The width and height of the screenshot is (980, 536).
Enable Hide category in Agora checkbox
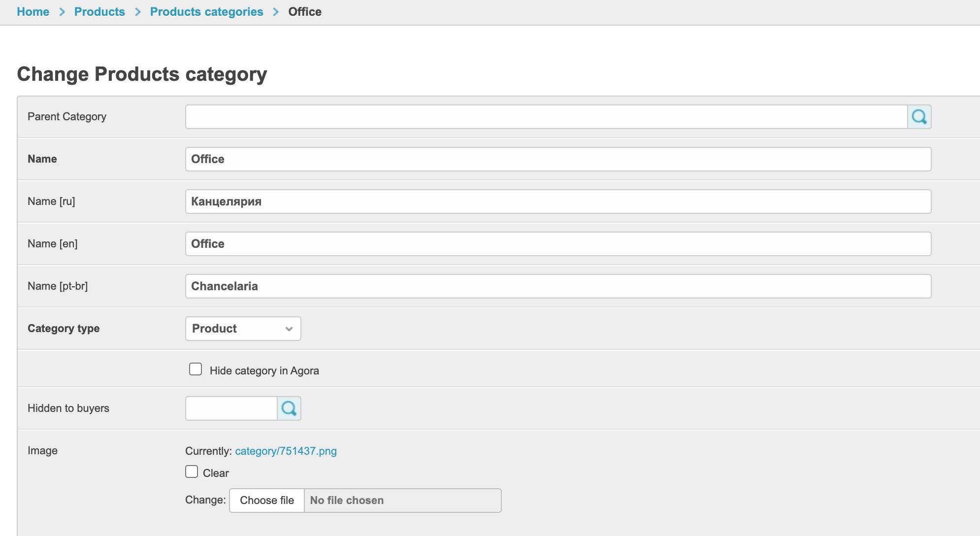coord(196,369)
